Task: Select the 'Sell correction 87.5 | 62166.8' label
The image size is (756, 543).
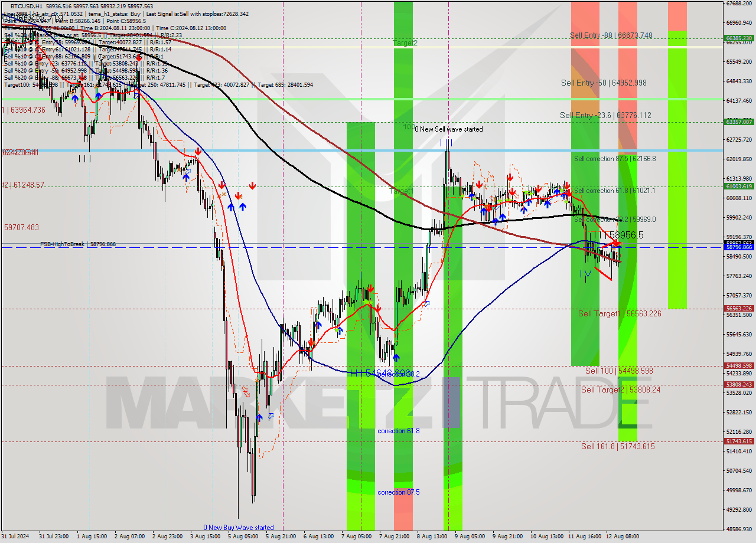Action: (615, 159)
